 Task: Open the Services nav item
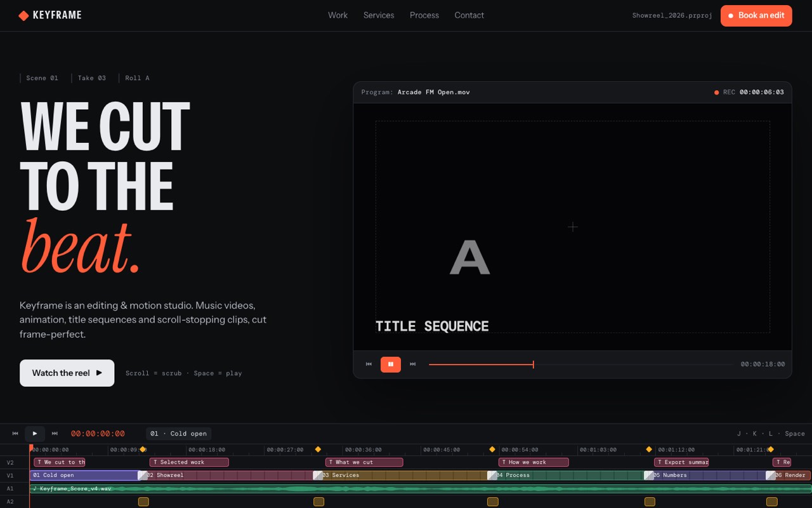[379, 15]
